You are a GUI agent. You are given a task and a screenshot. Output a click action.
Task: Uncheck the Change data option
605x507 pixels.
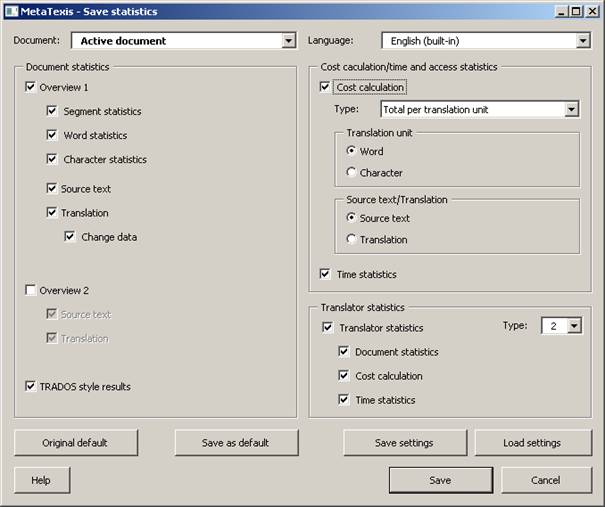pos(69,237)
